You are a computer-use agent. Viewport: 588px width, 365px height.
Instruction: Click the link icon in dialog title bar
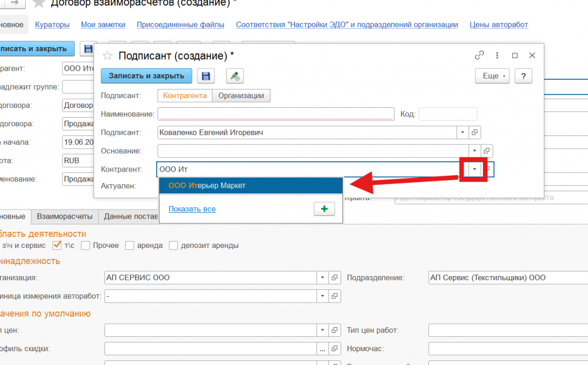pos(479,56)
